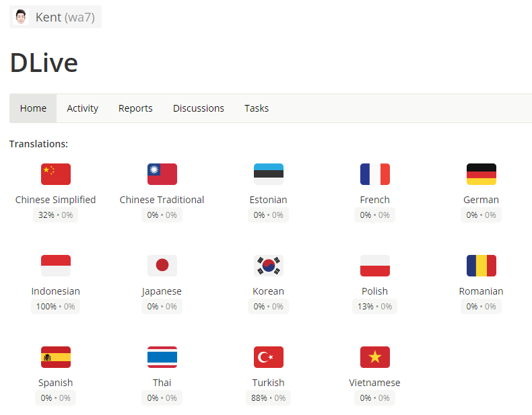
Task: Open the French flag icon
Action: click(x=375, y=174)
